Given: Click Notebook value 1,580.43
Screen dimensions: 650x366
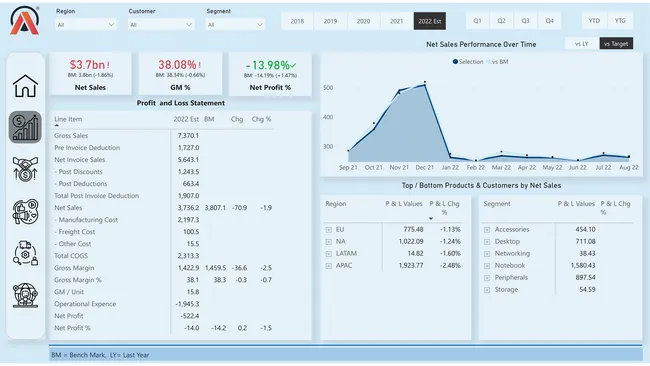Looking at the screenshot, I should [x=583, y=266].
